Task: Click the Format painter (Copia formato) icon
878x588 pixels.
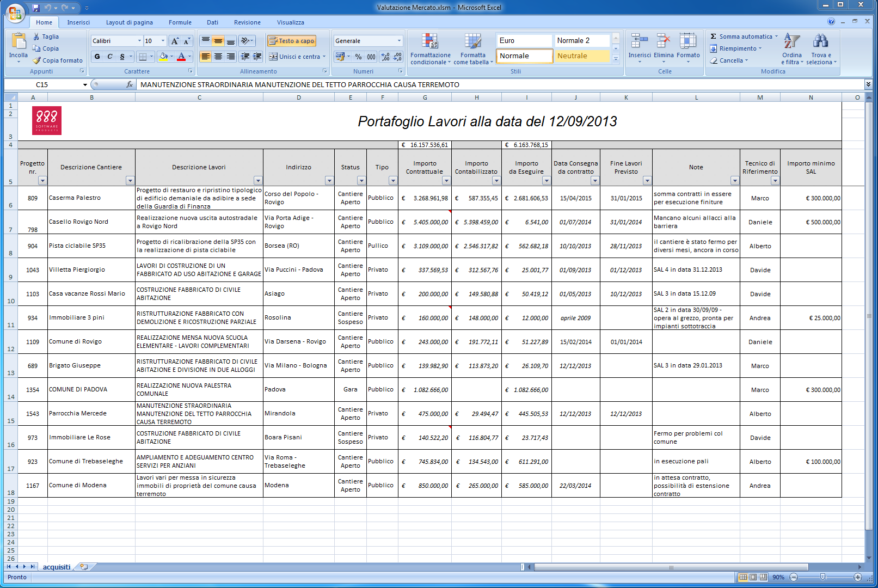Action: point(36,60)
